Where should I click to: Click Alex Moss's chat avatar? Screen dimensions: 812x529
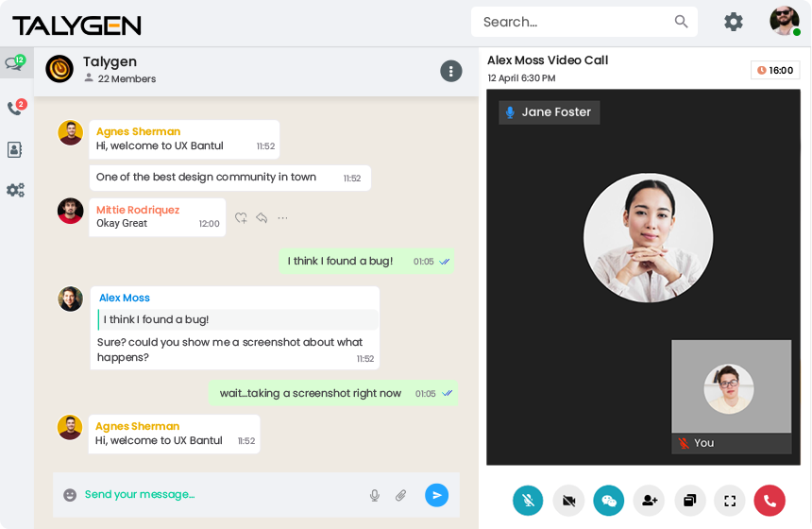pyautogui.click(x=71, y=299)
